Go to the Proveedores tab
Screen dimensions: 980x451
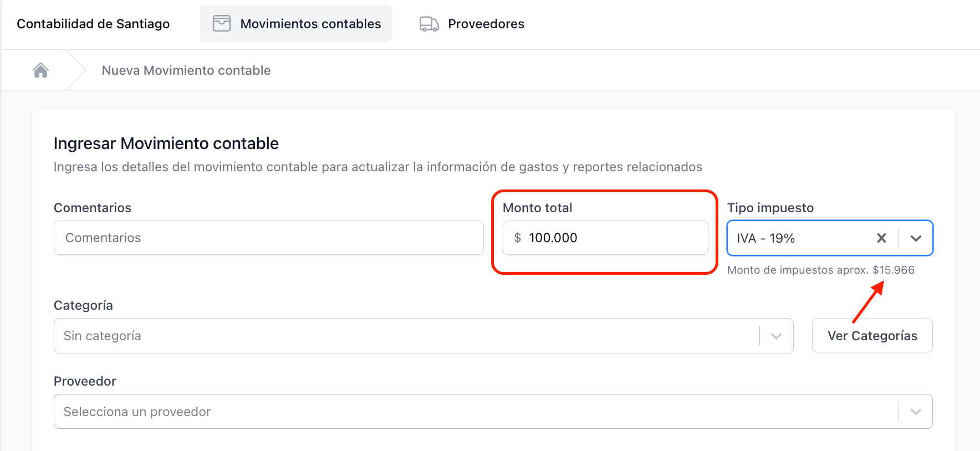pos(472,24)
